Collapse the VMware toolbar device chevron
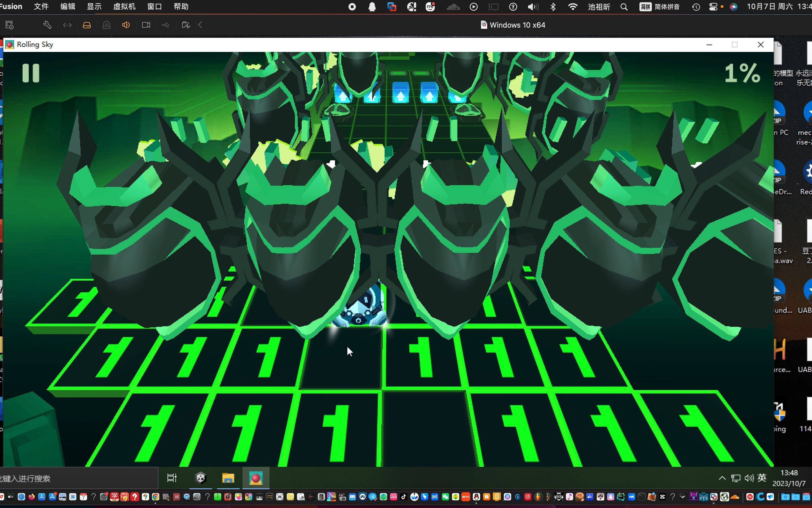812x508 pixels. click(200, 25)
